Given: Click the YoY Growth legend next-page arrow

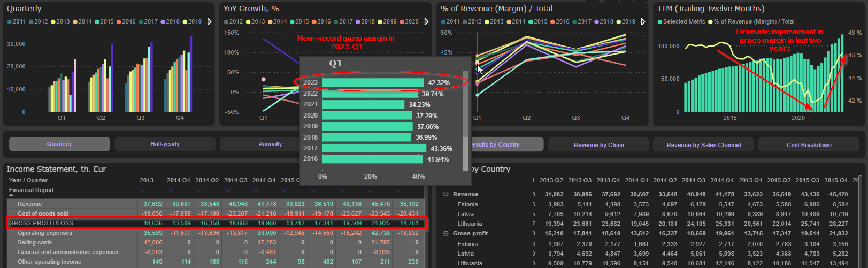Looking at the screenshot, I should pyautogui.click(x=426, y=22).
